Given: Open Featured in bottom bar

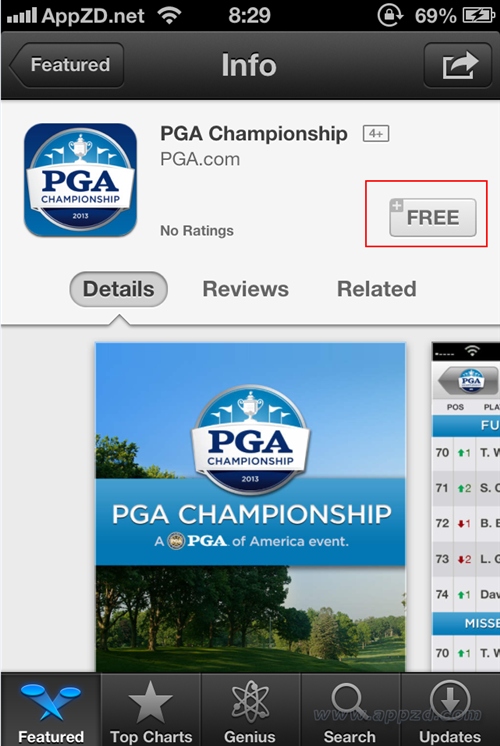Looking at the screenshot, I should click(51, 710).
